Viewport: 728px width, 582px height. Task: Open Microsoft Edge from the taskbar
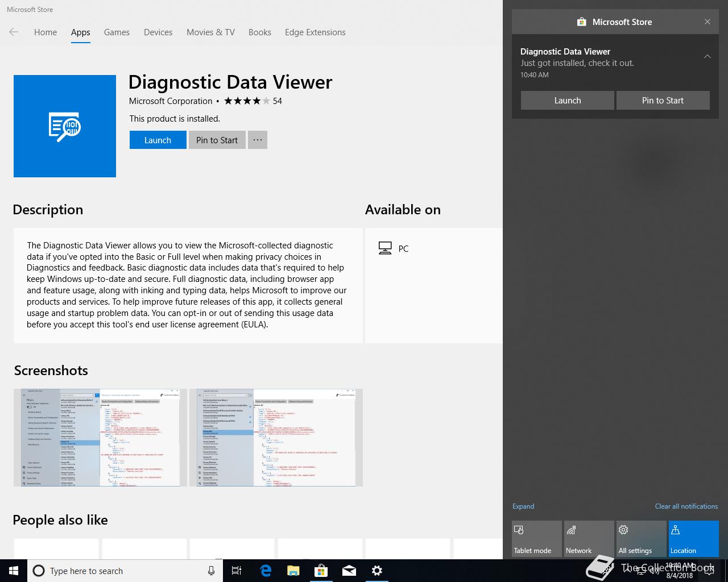[x=266, y=571]
